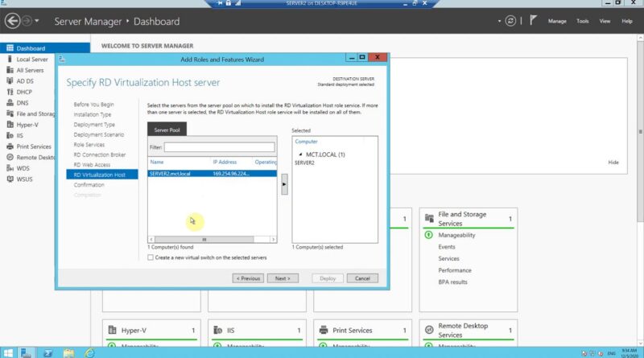Click server pool scrollbar right arrow

coord(273,240)
